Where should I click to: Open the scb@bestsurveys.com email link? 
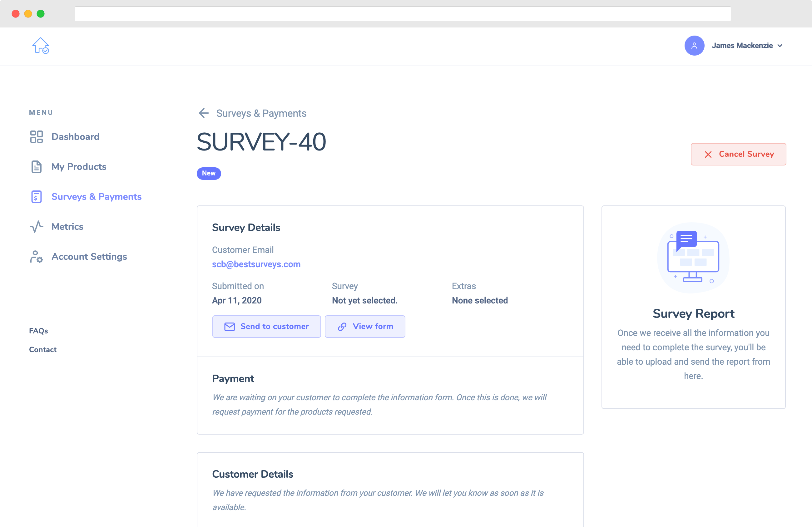pyautogui.click(x=256, y=264)
